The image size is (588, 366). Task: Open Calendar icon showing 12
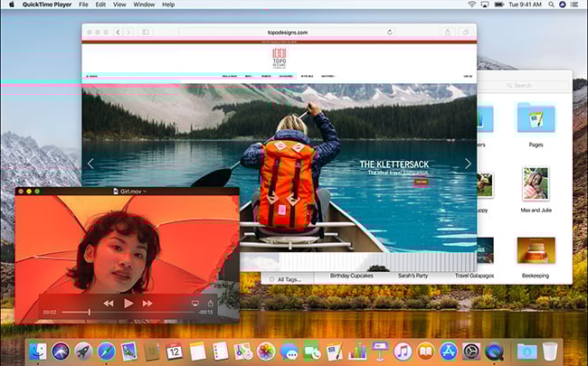tap(175, 352)
